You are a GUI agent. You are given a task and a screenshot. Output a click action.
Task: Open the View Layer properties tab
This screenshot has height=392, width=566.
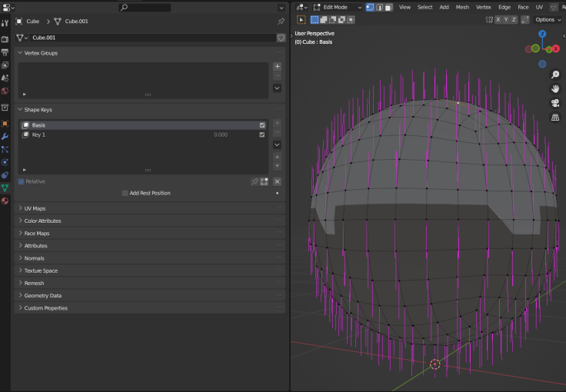tap(5, 65)
